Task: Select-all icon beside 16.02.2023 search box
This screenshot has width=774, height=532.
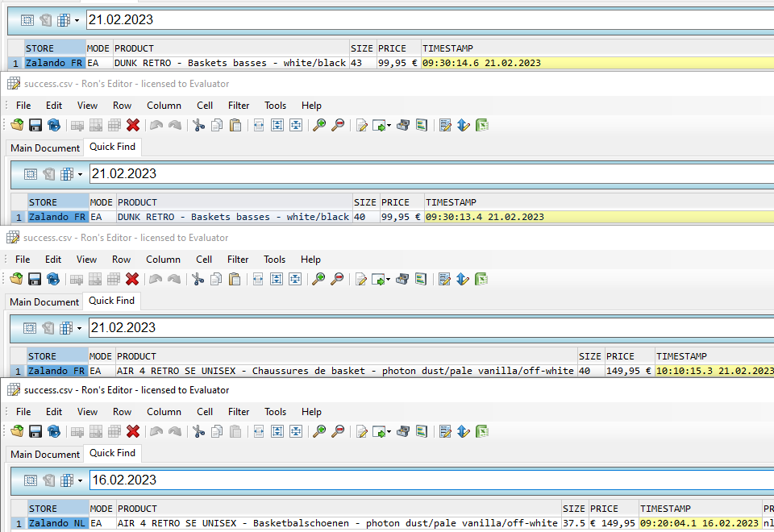Action: click(30, 480)
